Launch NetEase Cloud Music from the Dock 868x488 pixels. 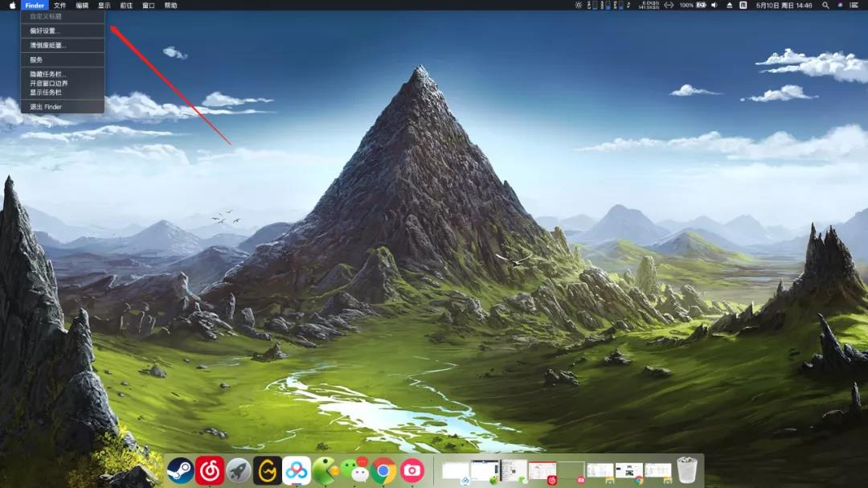(x=209, y=470)
